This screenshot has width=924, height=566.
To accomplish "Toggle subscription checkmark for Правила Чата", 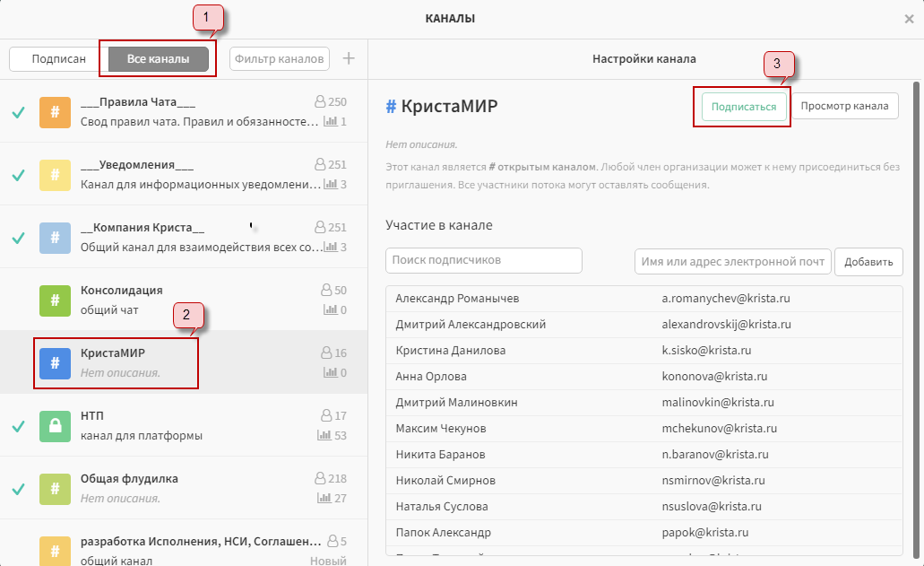I will click(x=18, y=112).
